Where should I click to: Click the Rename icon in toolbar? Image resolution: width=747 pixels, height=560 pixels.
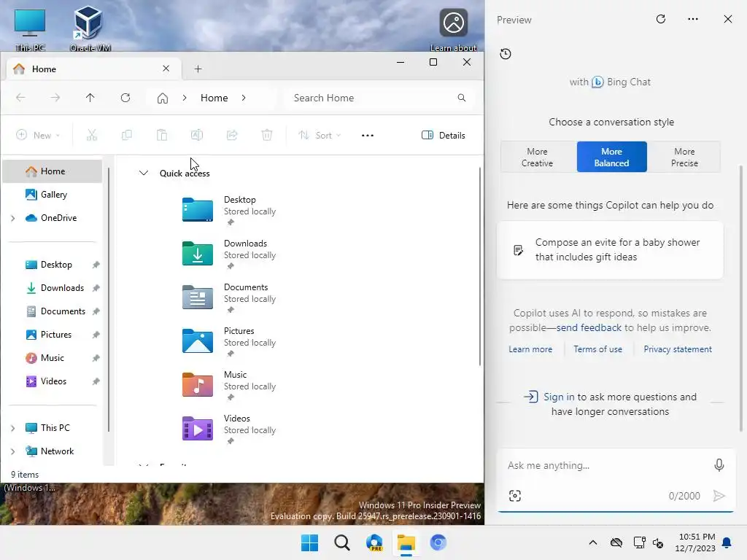tap(197, 135)
